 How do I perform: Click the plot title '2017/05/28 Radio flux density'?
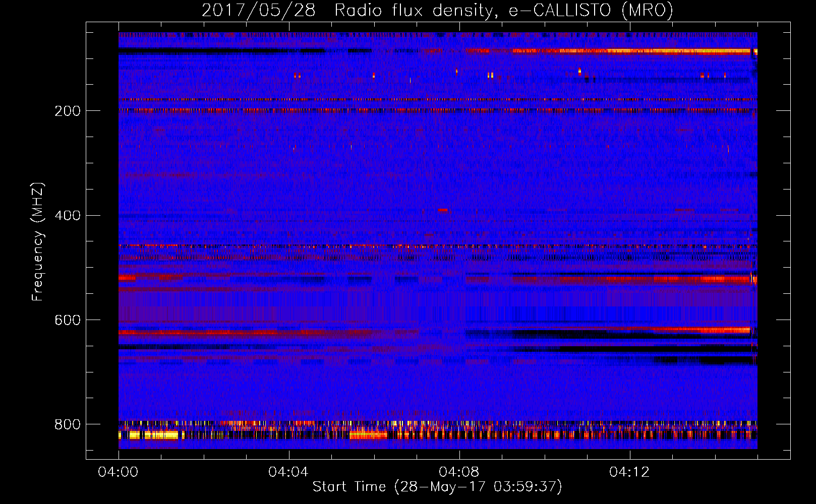coord(437,11)
